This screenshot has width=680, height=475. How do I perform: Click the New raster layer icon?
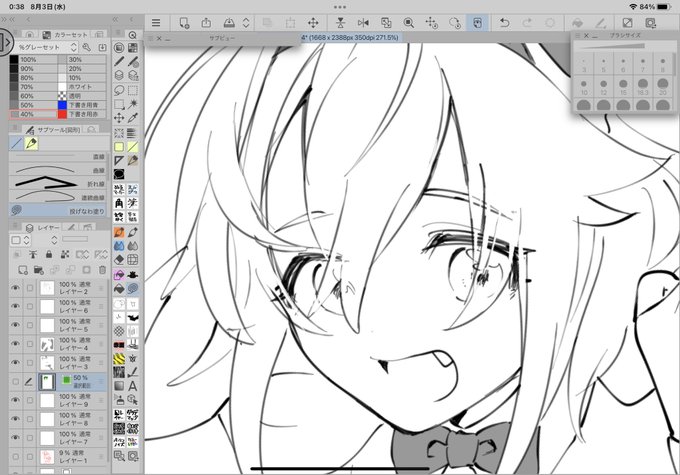[x=23, y=270]
